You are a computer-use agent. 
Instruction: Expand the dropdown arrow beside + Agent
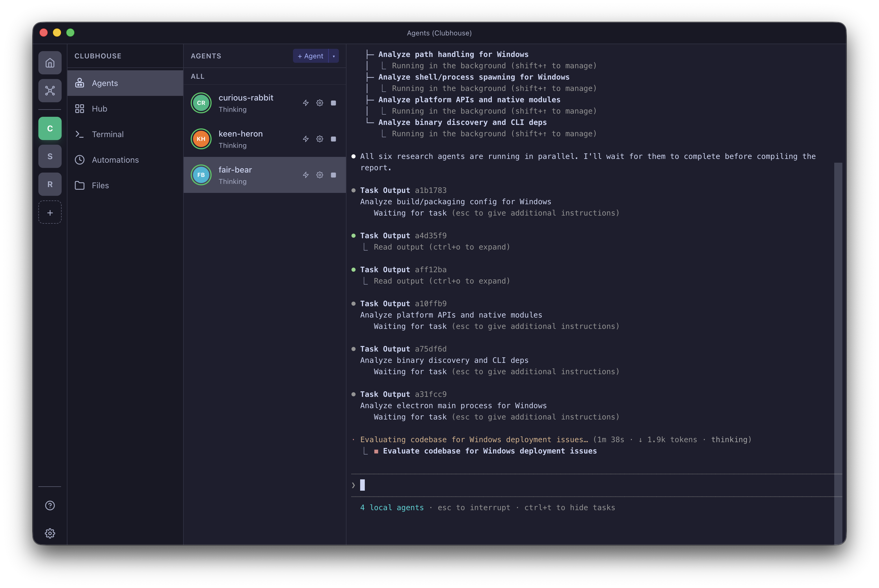(x=333, y=56)
